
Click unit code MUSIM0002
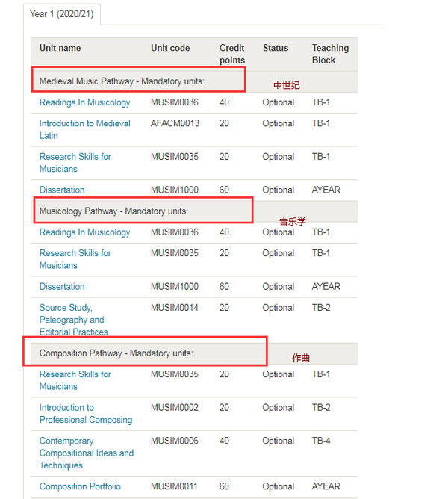[175, 408]
